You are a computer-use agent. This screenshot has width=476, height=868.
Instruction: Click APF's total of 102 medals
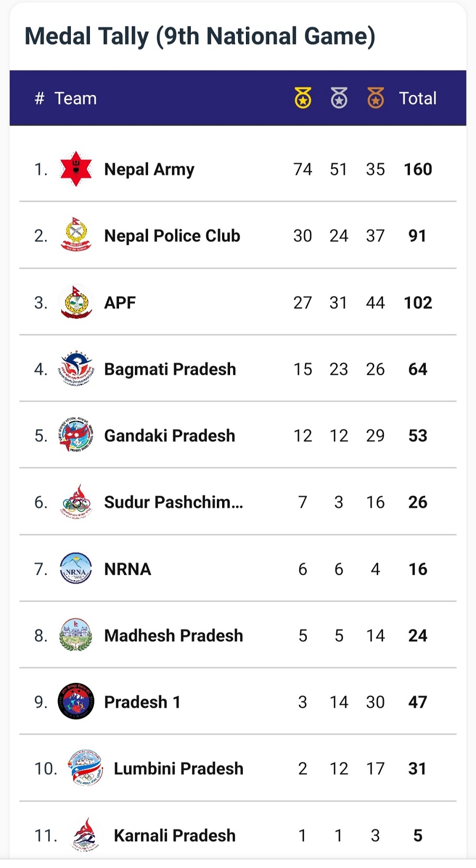[x=418, y=302]
